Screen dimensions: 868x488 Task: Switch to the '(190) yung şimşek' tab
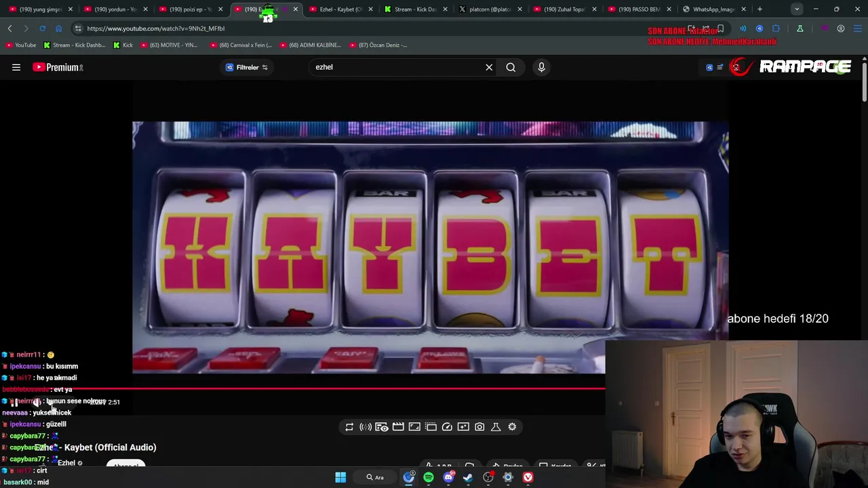tap(41, 9)
